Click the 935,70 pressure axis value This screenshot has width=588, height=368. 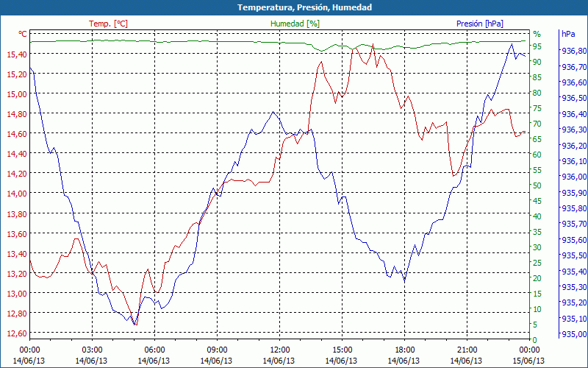(574, 224)
